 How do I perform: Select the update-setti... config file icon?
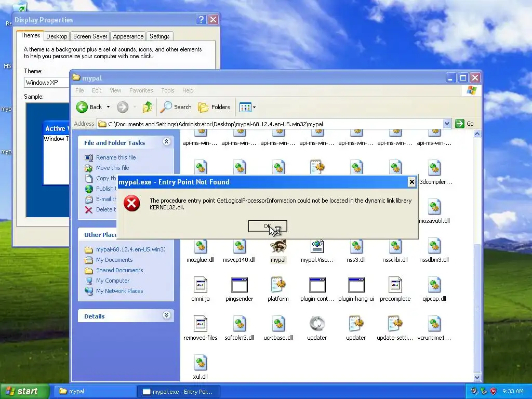(x=395, y=324)
